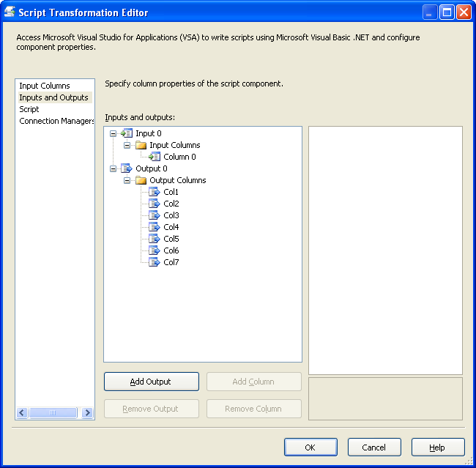Collapse the Output Columns folder node
Image resolution: width=476 pixels, height=468 pixels.
127,180
